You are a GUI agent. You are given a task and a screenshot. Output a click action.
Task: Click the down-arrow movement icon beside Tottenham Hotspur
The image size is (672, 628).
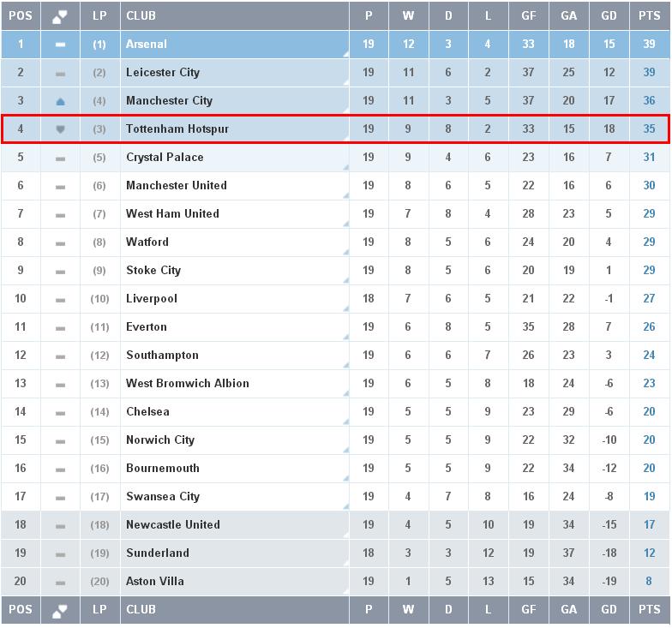(60, 129)
